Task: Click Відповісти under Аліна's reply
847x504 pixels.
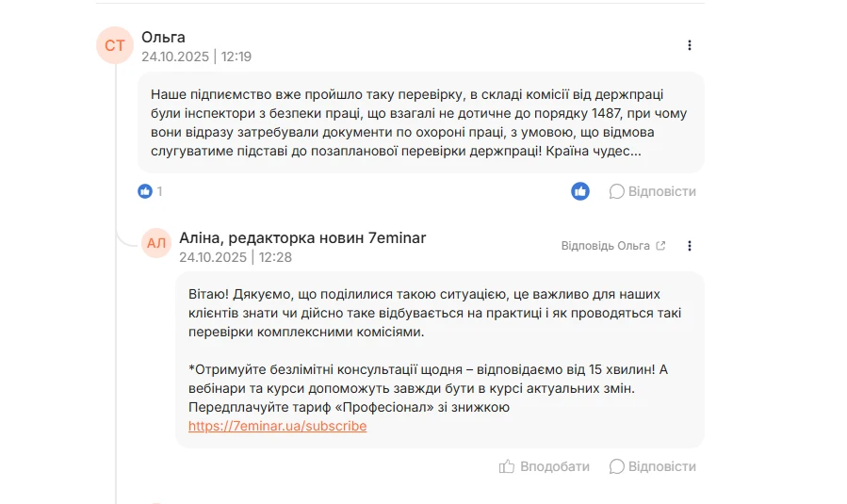Action: [653, 466]
